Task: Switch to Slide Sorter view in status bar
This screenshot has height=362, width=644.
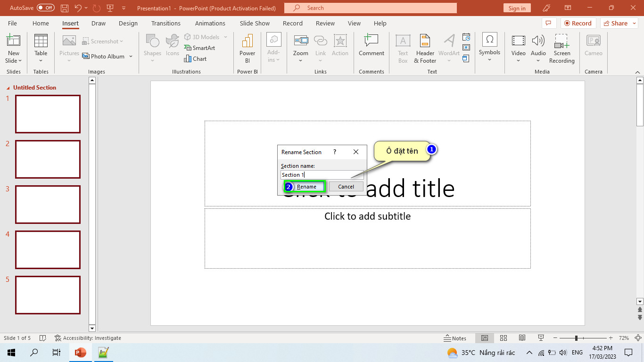Action: pos(504,338)
